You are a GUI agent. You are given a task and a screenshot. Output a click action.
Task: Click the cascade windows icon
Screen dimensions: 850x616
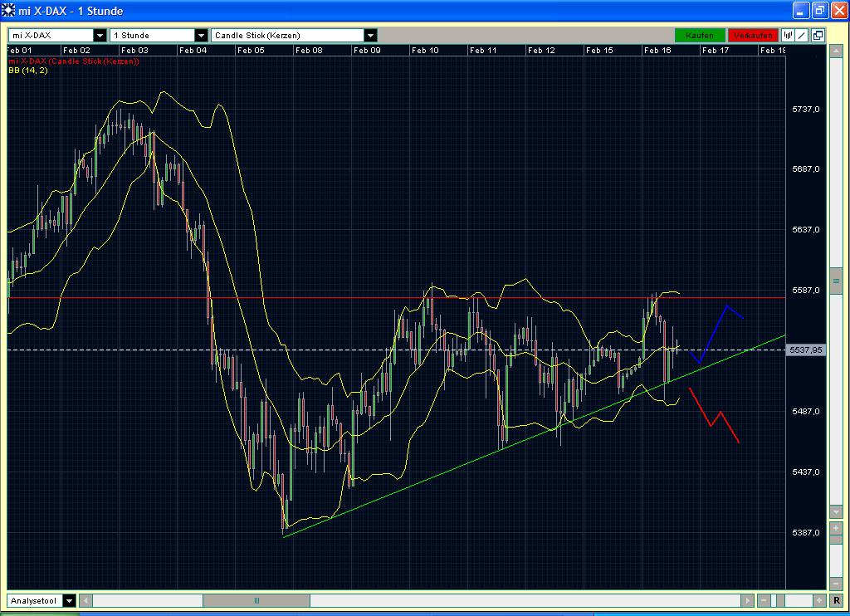click(x=817, y=35)
